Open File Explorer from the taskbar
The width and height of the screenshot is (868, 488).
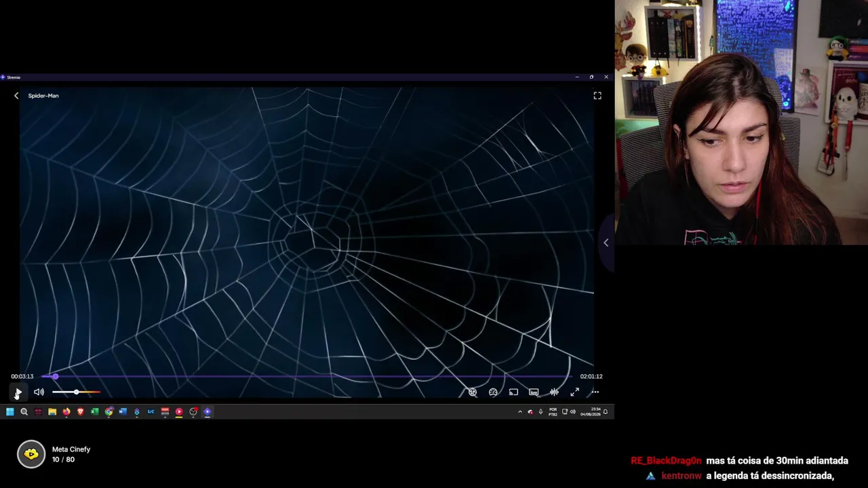point(52,411)
